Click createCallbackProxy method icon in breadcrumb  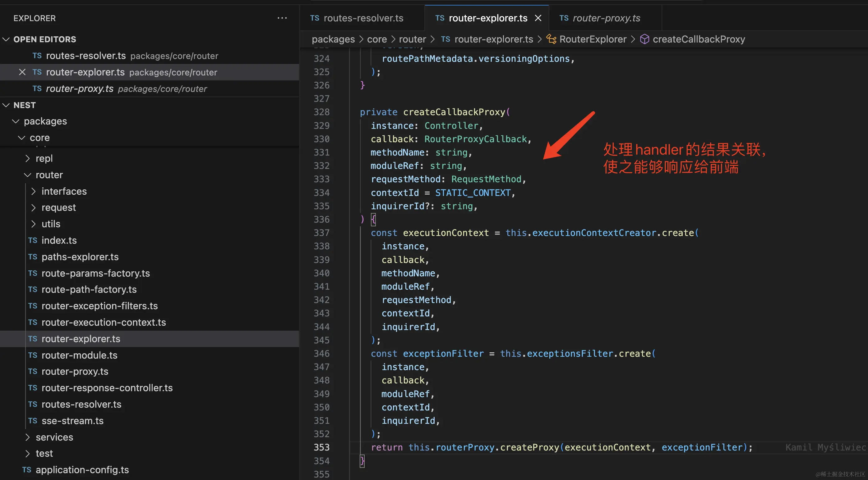pyautogui.click(x=644, y=39)
